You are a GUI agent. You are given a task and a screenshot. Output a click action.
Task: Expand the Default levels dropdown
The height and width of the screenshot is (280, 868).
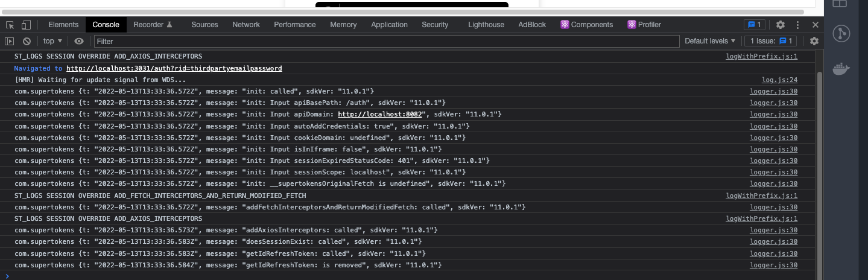point(710,41)
